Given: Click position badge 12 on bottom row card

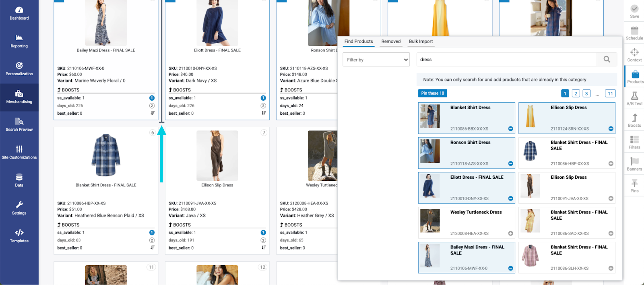Looking at the screenshot, I should click(263, 267).
